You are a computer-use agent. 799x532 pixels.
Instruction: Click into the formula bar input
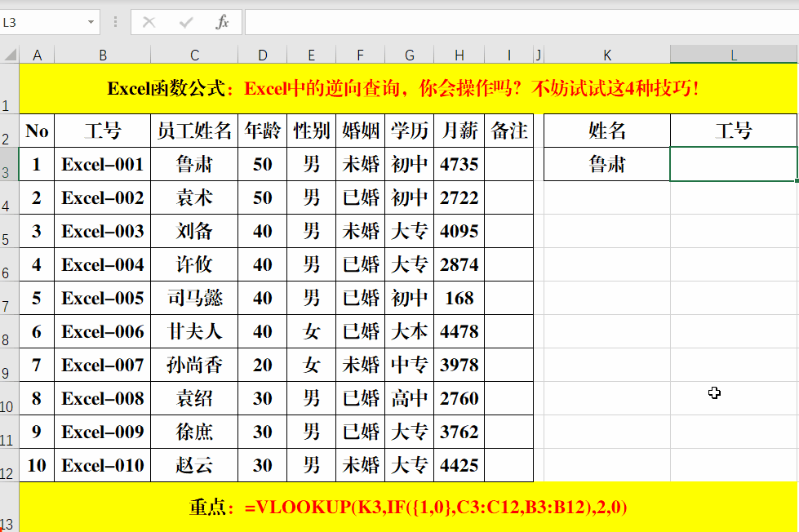(x=522, y=22)
